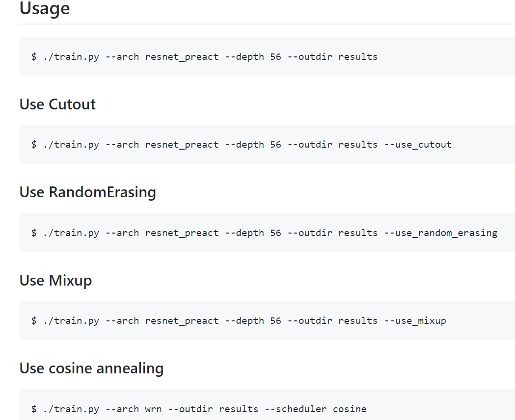Click 56 in the RandomErasing command

(275, 233)
